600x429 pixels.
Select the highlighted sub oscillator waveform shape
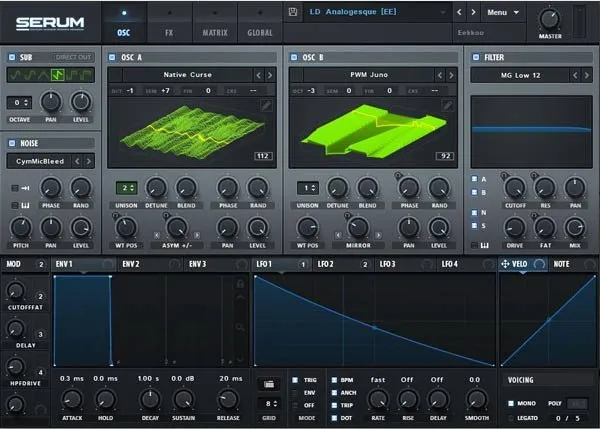click(58, 75)
